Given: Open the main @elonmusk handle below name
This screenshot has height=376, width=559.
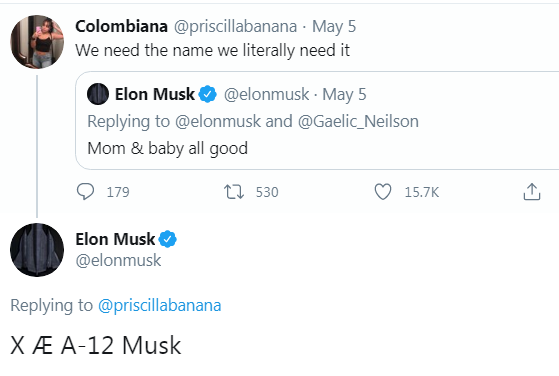Looking at the screenshot, I should tap(118, 260).
